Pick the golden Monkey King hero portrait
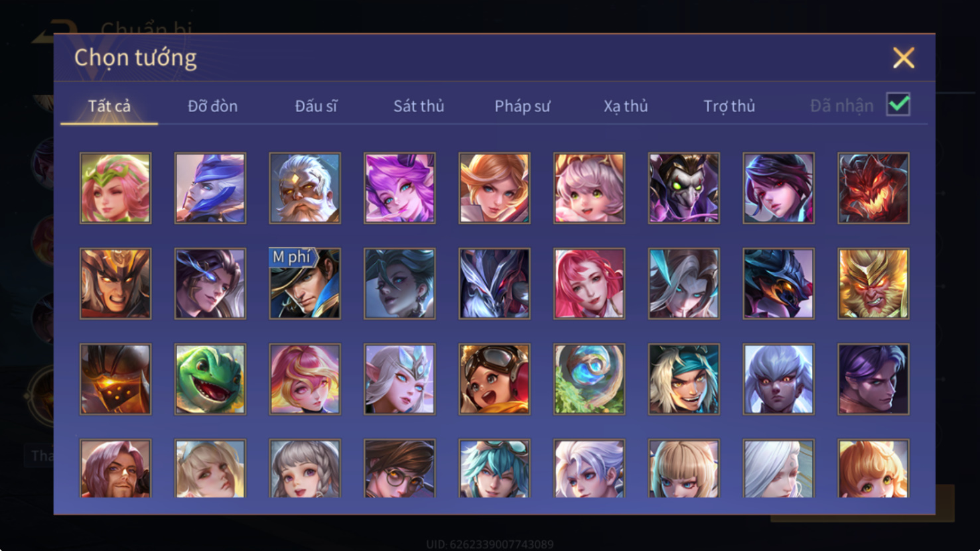 pyautogui.click(x=873, y=284)
